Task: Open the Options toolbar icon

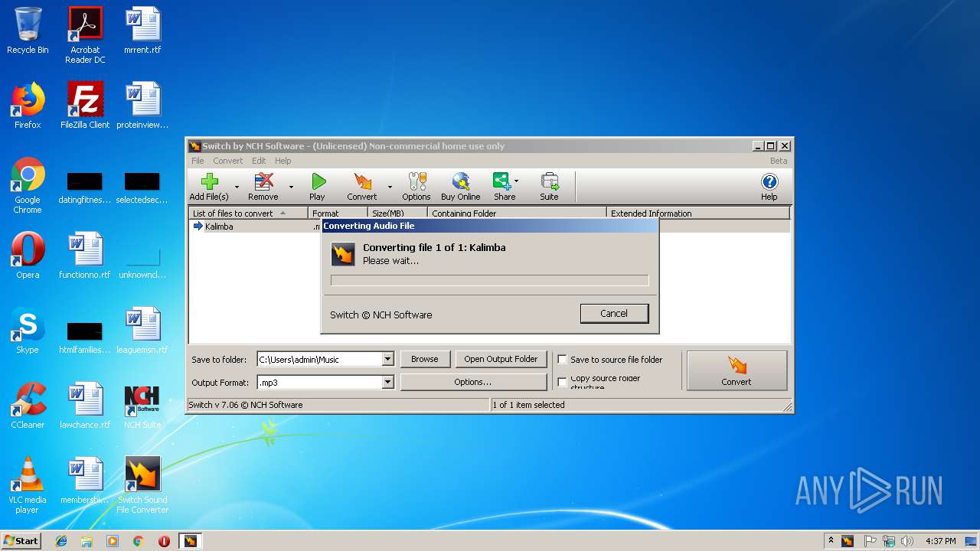Action: pos(416,186)
